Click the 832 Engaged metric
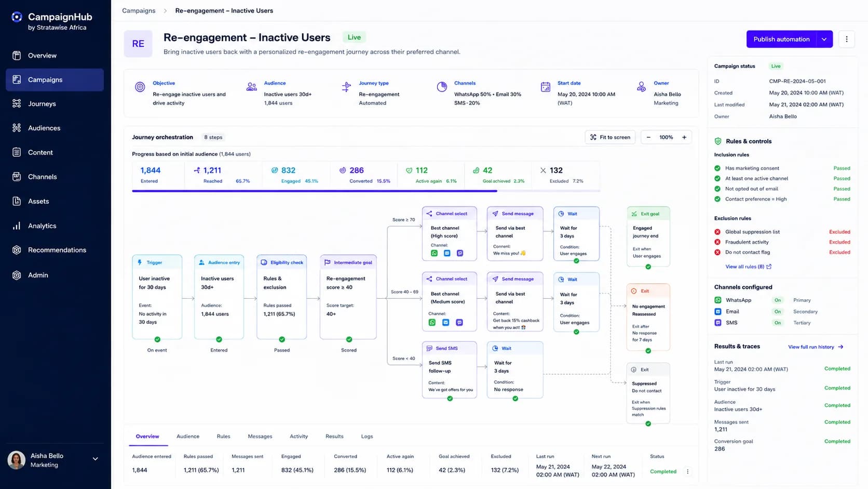Viewport: 868px width, 489px height. pyautogui.click(x=296, y=175)
